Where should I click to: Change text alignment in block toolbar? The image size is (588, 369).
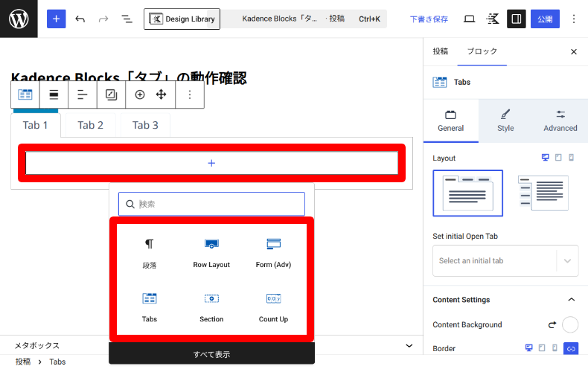pos(82,94)
